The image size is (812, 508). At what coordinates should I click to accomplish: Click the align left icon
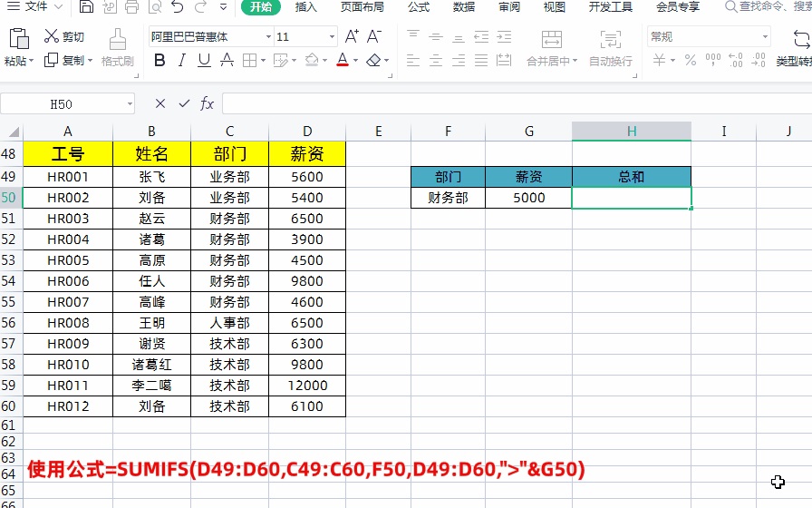click(413, 61)
